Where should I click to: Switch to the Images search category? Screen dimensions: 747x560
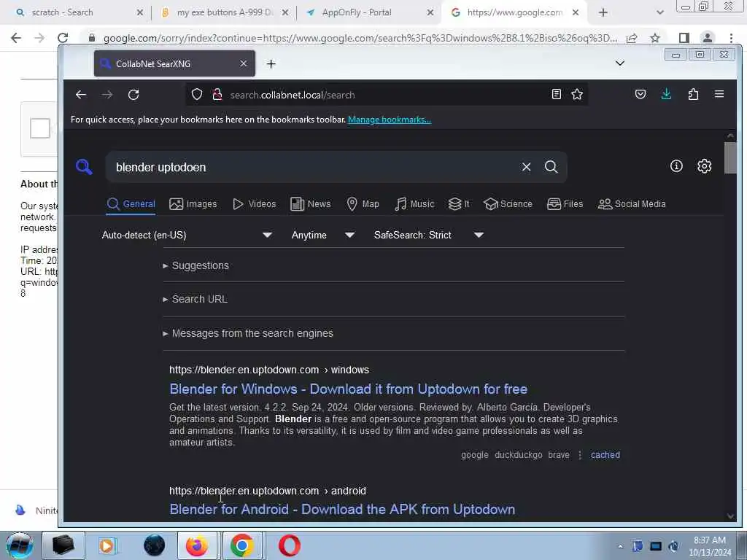point(193,204)
